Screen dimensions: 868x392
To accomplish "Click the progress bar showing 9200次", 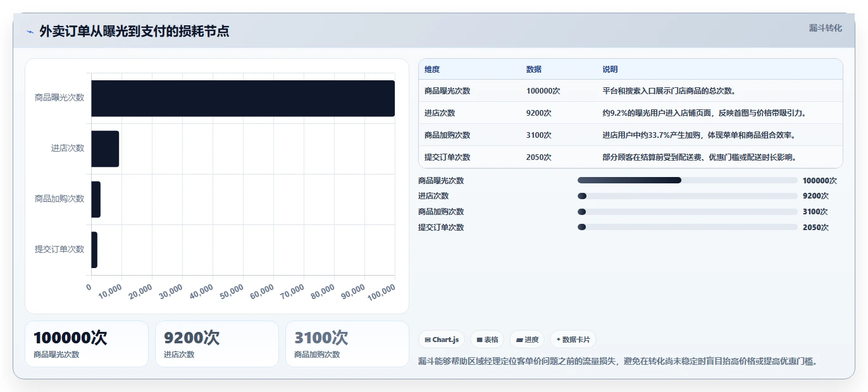I will (688, 196).
